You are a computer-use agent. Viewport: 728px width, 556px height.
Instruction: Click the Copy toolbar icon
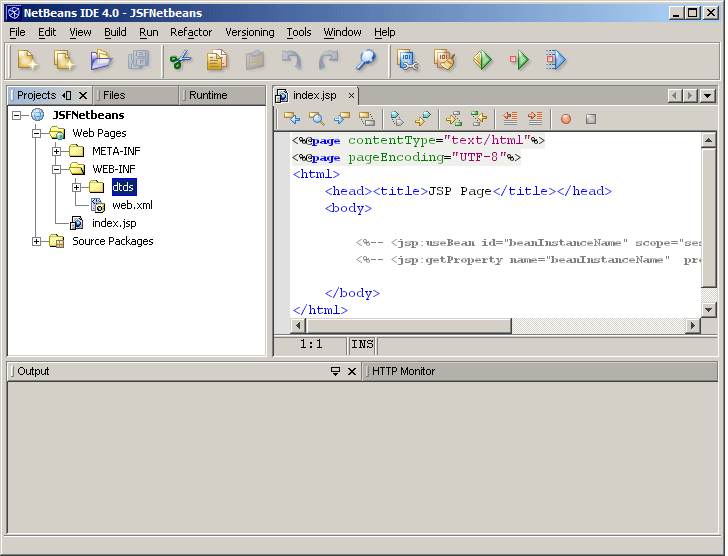click(217, 60)
